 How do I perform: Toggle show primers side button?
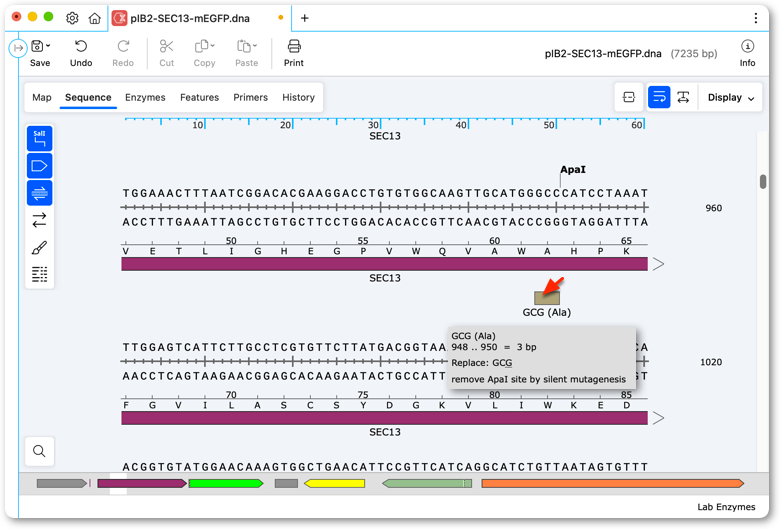coord(39,193)
